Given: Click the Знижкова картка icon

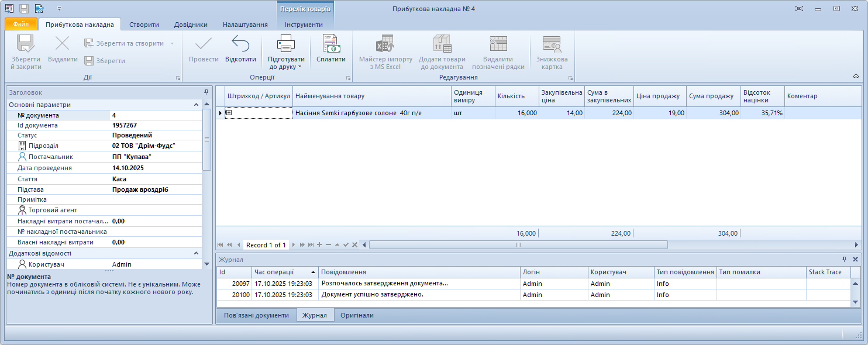Looking at the screenshot, I should pos(552,44).
